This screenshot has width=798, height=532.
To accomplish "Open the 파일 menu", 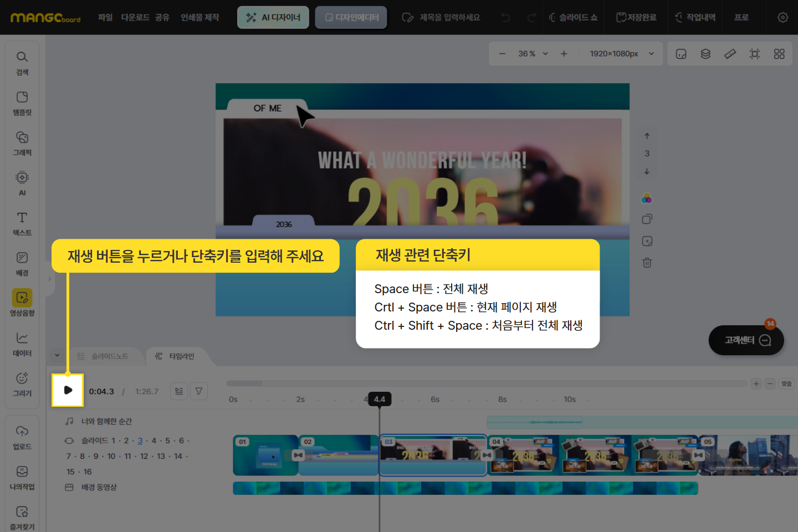I will pyautogui.click(x=105, y=18).
